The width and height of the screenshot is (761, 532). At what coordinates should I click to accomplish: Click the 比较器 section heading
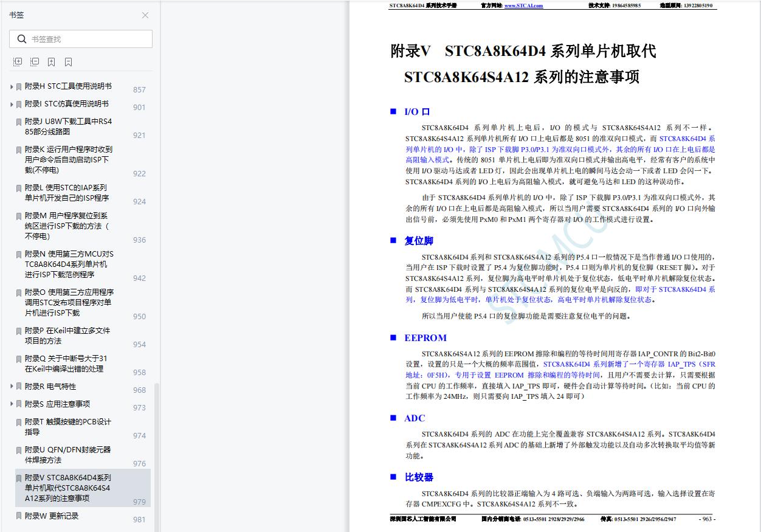pyautogui.click(x=419, y=477)
